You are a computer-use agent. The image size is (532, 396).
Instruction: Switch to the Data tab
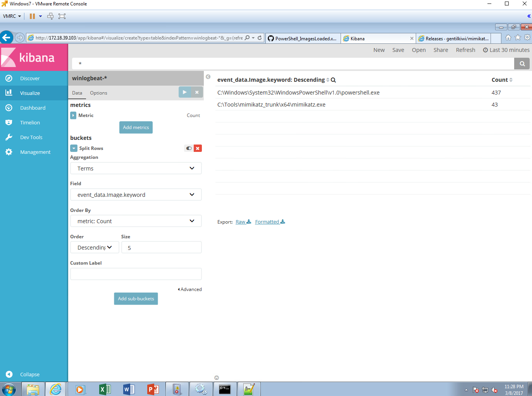tap(77, 93)
